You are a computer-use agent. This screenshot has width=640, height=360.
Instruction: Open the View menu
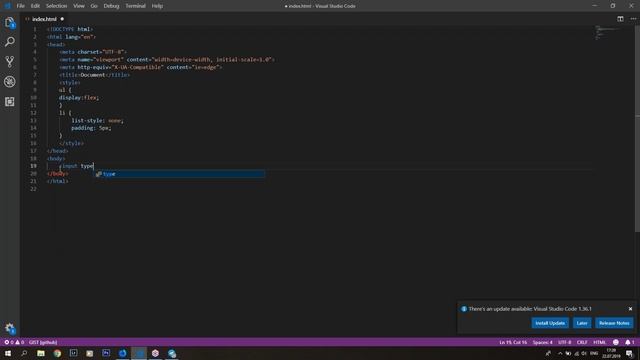coord(79,6)
